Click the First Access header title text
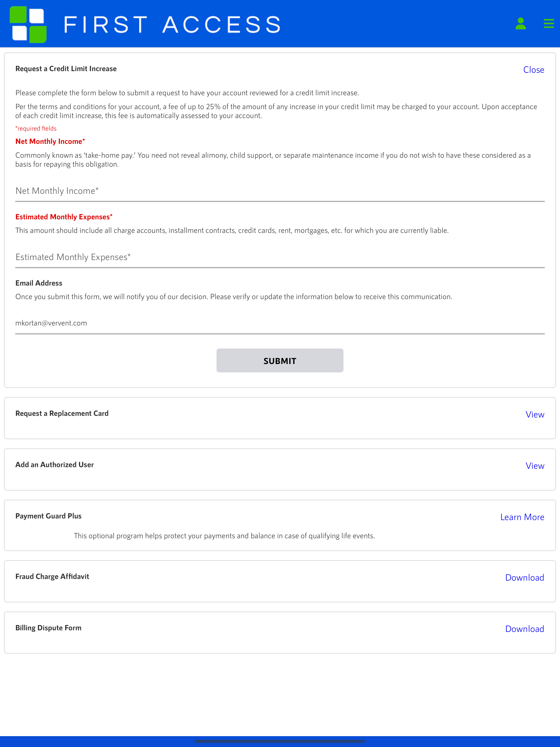This screenshot has width=560, height=747. pos(172,25)
